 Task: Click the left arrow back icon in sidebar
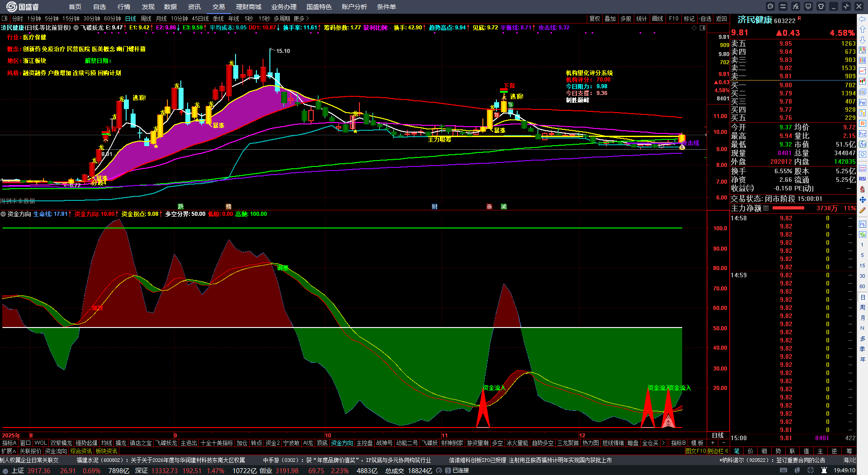click(863, 19)
